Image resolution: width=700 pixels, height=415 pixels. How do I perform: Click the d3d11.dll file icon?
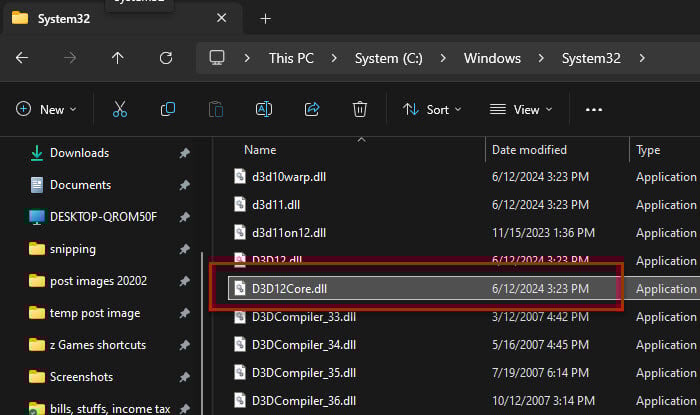(x=240, y=205)
